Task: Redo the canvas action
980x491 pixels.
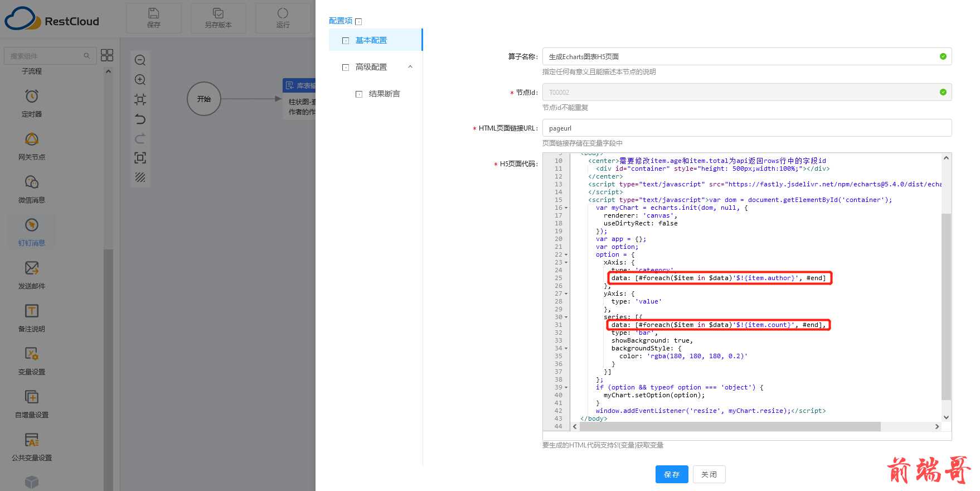Action: click(140, 138)
